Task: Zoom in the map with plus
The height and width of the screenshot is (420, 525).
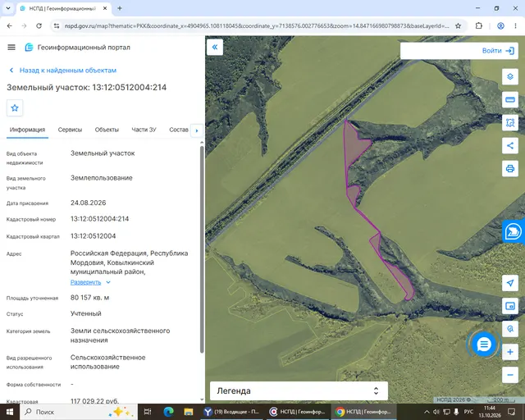Action: [510, 352]
